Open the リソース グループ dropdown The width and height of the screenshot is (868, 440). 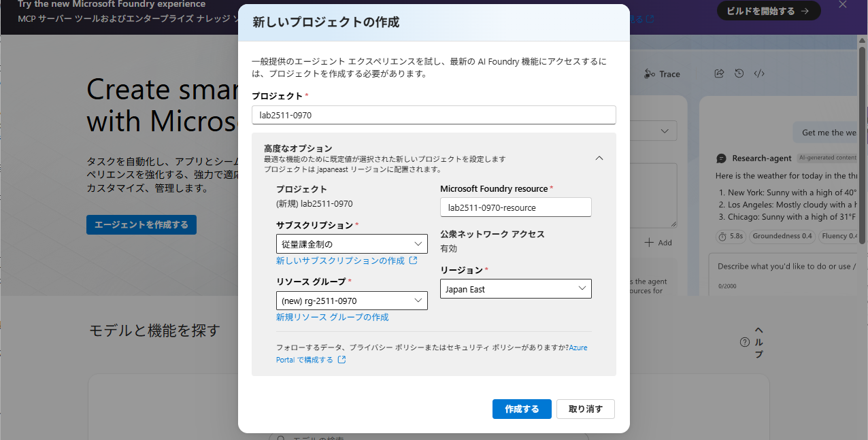click(x=352, y=301)
